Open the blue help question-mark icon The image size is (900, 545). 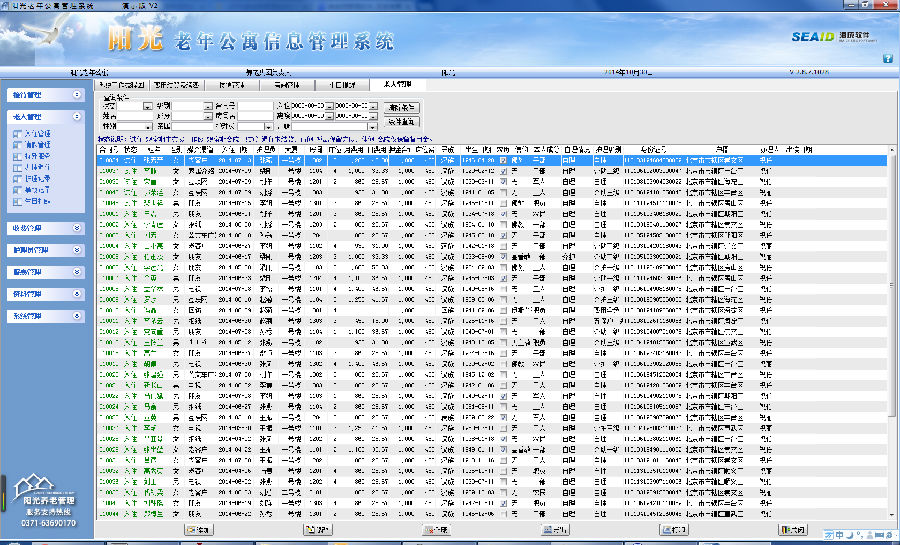click(x=887, y=59)
